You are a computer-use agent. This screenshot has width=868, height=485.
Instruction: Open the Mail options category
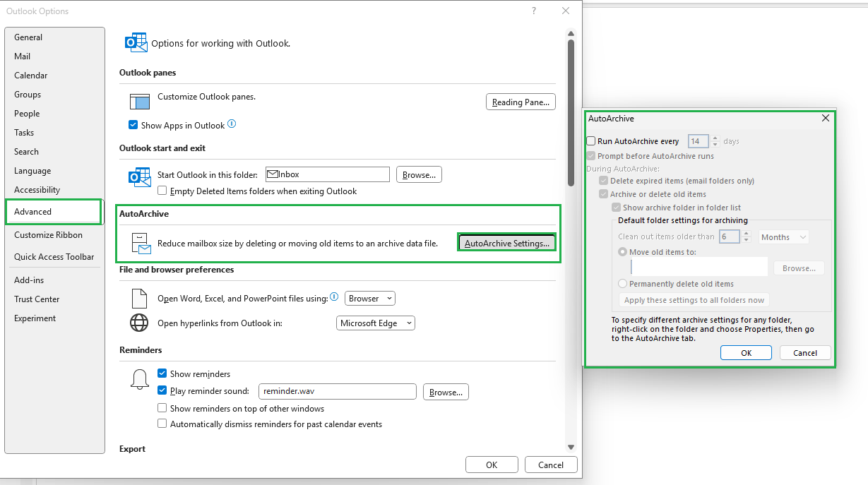pyautogui.click(x=54, y=56)
